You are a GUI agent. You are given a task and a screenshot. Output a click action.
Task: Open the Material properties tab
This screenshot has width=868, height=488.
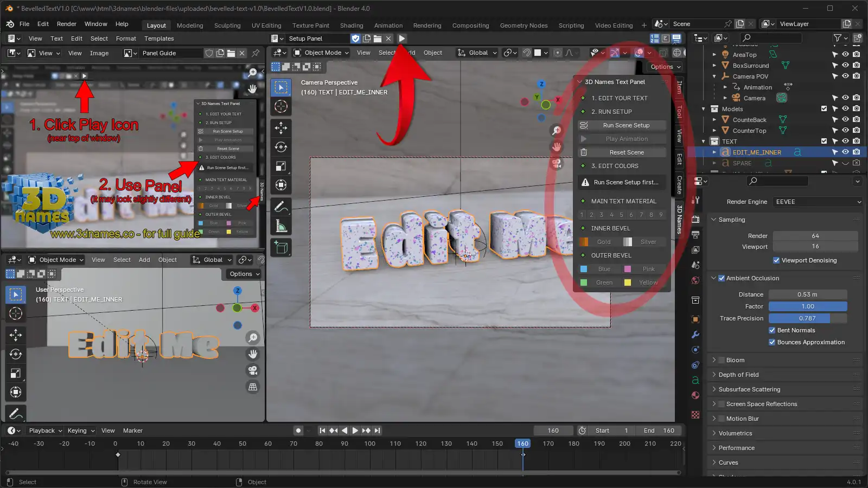click(695, 395)
